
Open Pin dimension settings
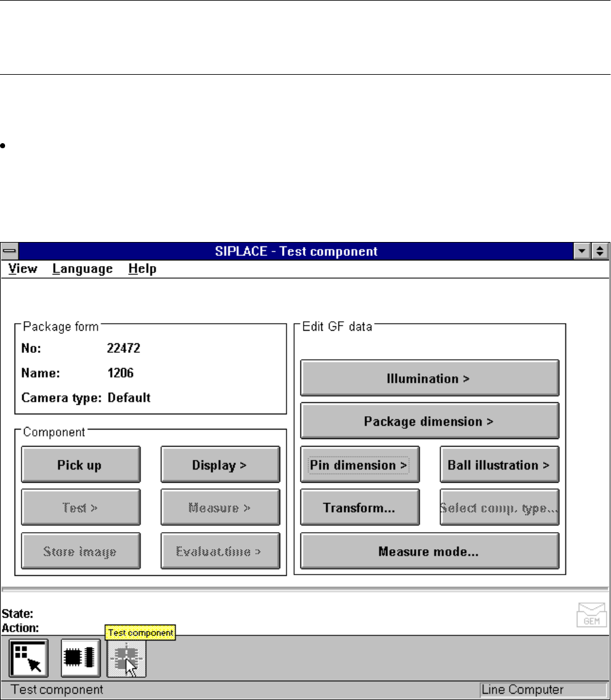tap(359, 464)
